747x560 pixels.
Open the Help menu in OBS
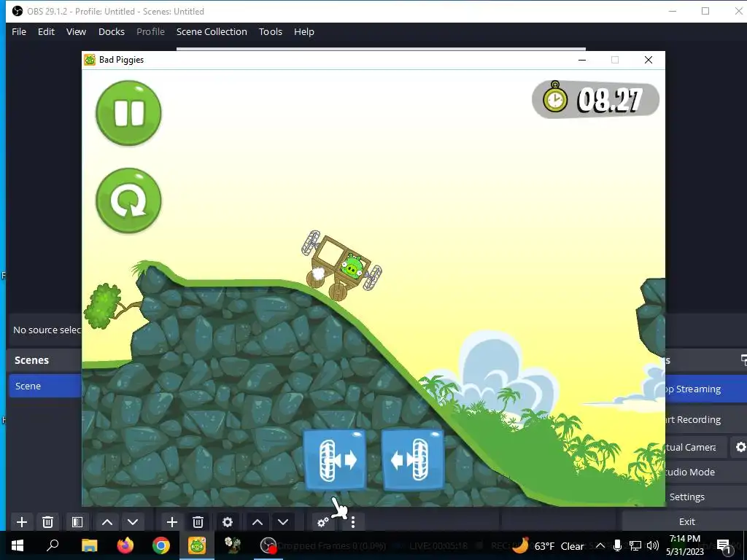tap(304, 31)
